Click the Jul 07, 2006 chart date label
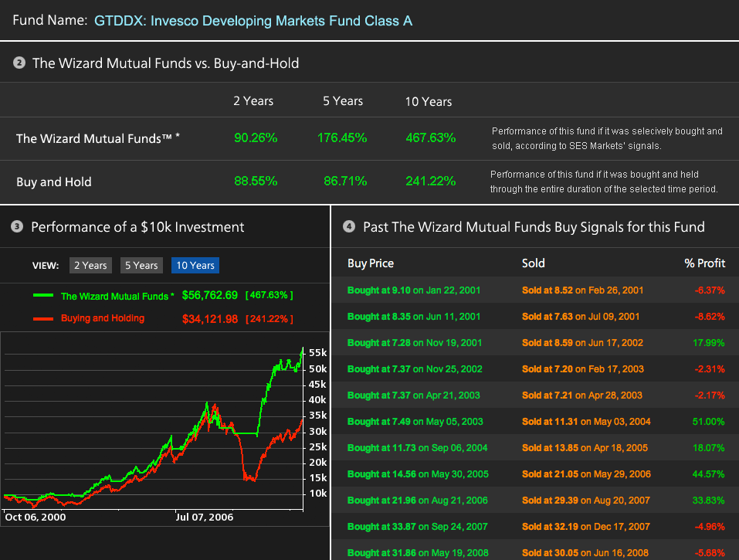 point(205,517)
